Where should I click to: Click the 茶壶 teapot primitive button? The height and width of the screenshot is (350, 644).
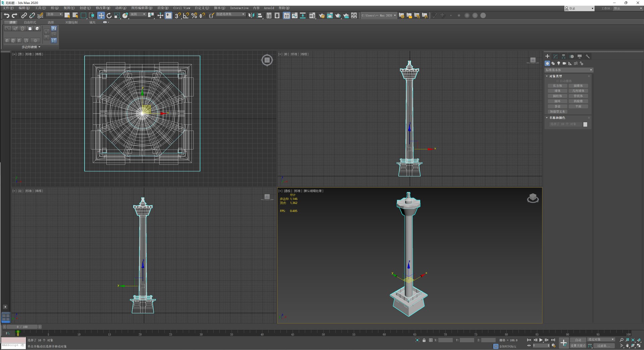tap(557, 106)
